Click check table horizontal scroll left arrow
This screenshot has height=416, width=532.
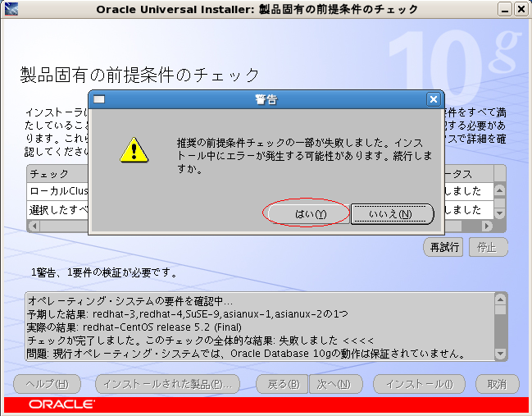coord(34,226)
